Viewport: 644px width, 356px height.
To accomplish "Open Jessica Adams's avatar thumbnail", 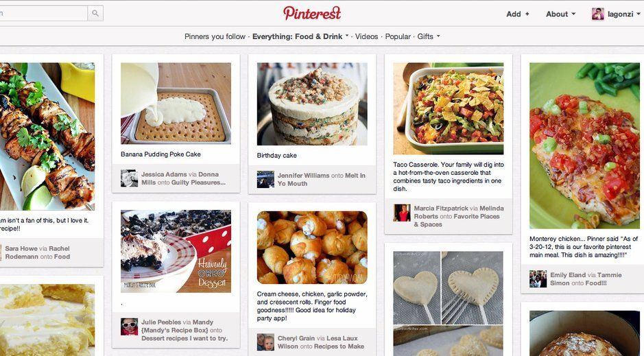I will [x=129, y=178].
